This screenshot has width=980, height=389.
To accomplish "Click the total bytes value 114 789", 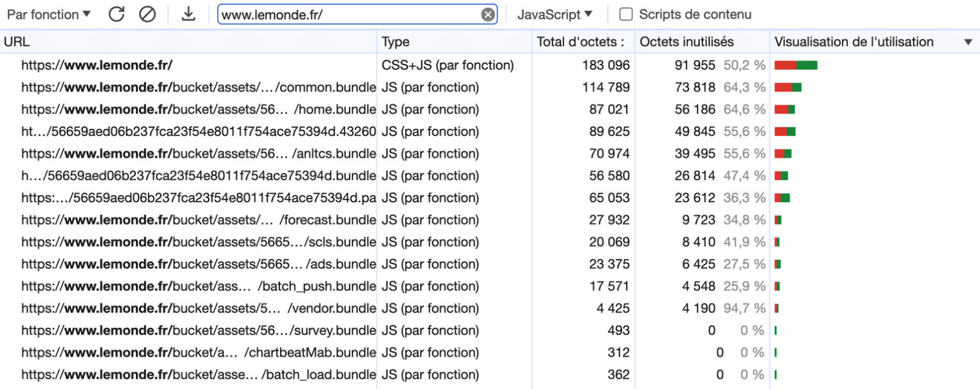I will [605, 87].
